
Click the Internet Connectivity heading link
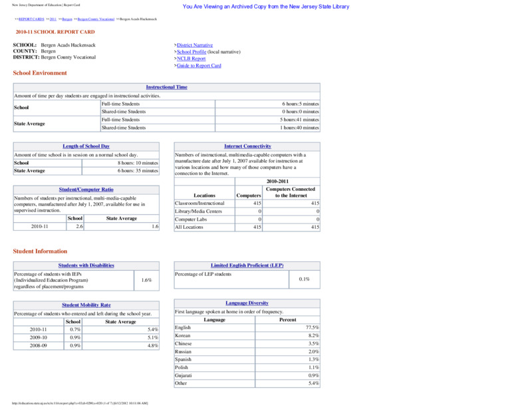(x=247, y=146)
